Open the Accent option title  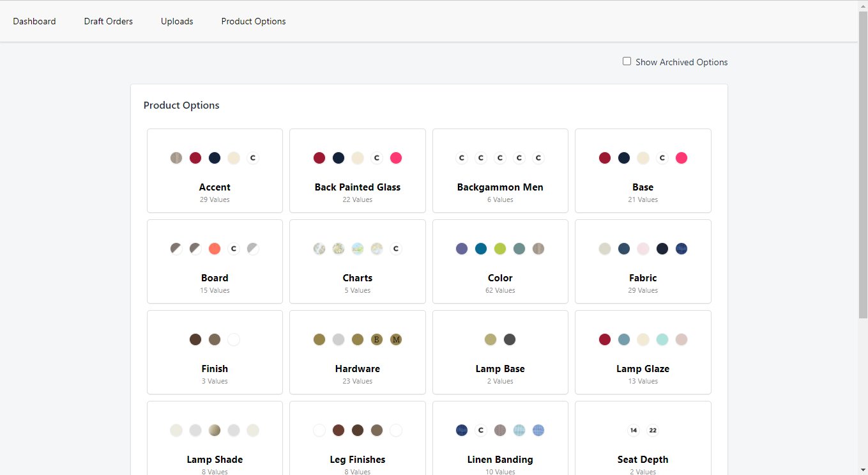point(215,187)
